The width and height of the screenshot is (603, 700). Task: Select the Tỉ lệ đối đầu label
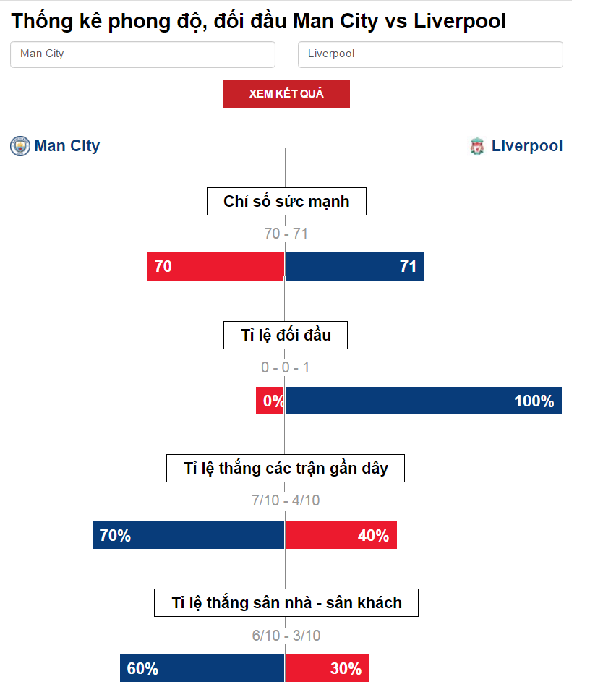coord(286,336)
